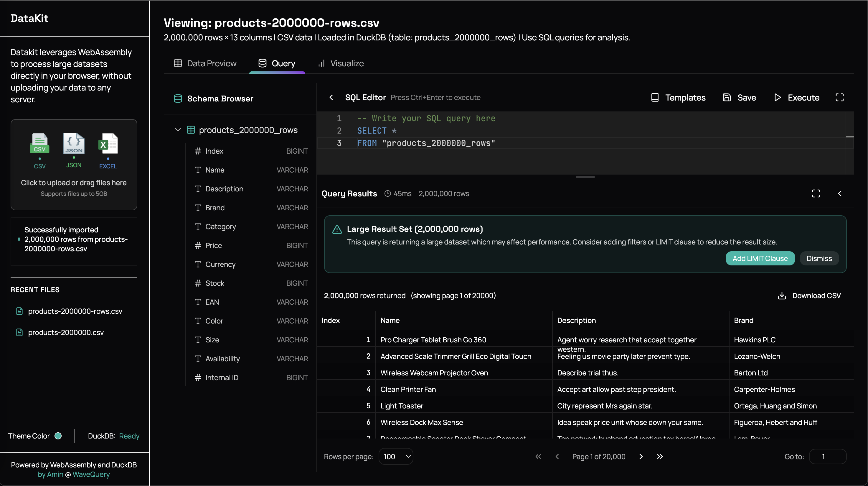The width and height of the screenshot is (868, 486).
Task: Click the products_2000000_rows table icon
Action: pyautogui.click(x=191, y=130)
